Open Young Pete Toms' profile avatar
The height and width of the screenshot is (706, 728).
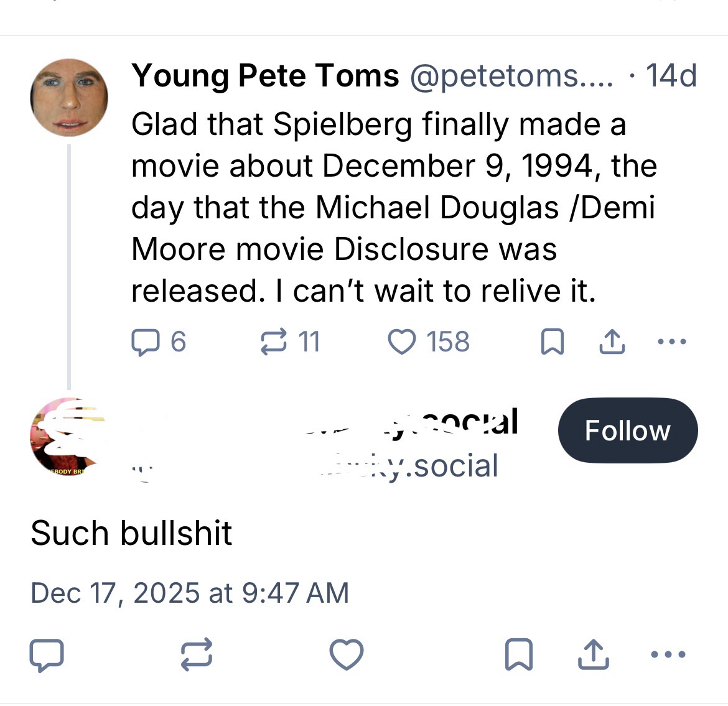[69, 97]
